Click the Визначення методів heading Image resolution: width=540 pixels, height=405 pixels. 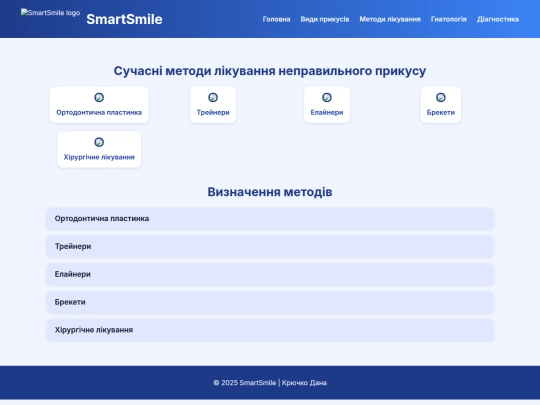point(270,192)
